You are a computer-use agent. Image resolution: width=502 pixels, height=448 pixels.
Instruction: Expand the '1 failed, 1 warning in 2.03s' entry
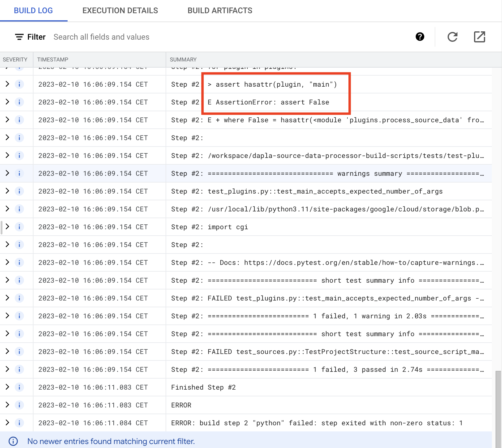[7, 316]
